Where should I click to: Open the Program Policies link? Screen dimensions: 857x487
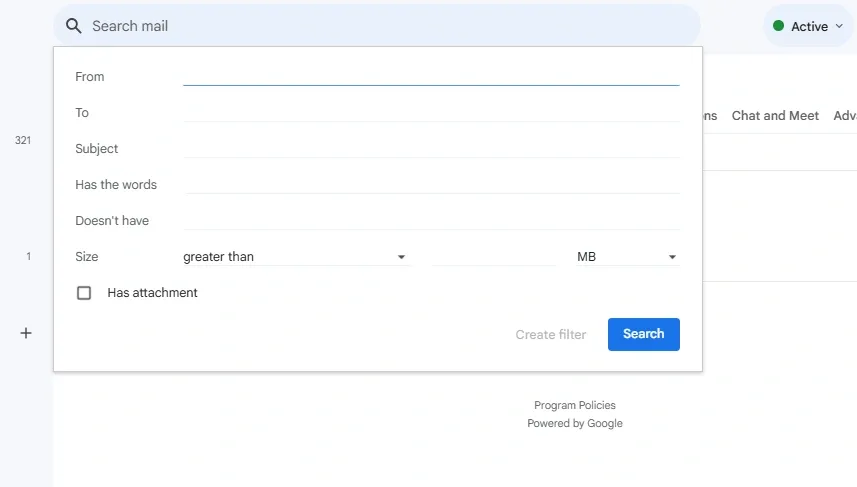575,405
